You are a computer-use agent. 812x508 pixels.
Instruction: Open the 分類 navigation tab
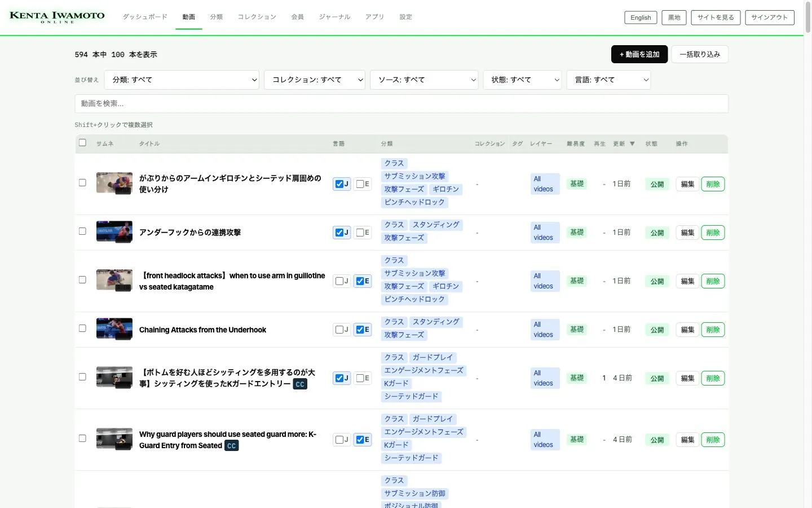pos(217,17)
